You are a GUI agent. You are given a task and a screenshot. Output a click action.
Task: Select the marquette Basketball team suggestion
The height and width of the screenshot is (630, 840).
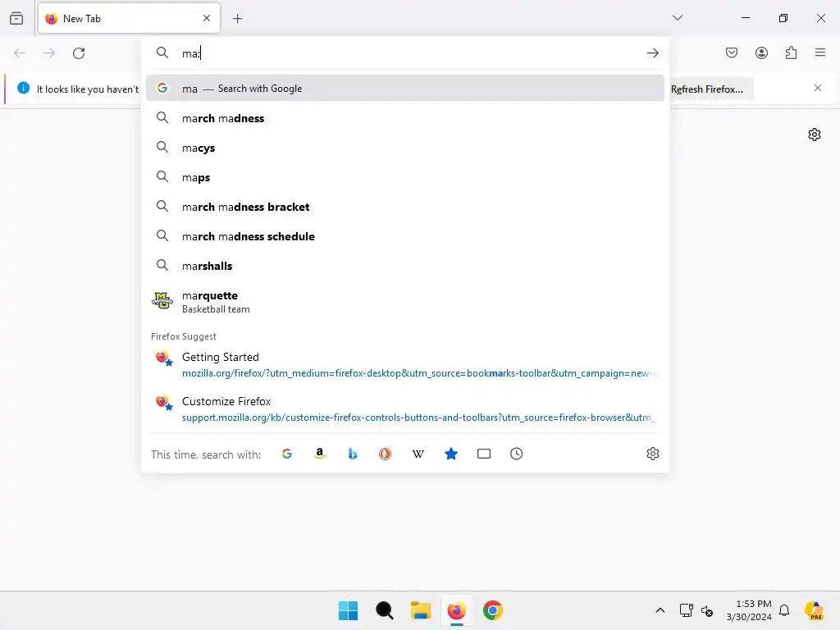(x=405, y=302)
